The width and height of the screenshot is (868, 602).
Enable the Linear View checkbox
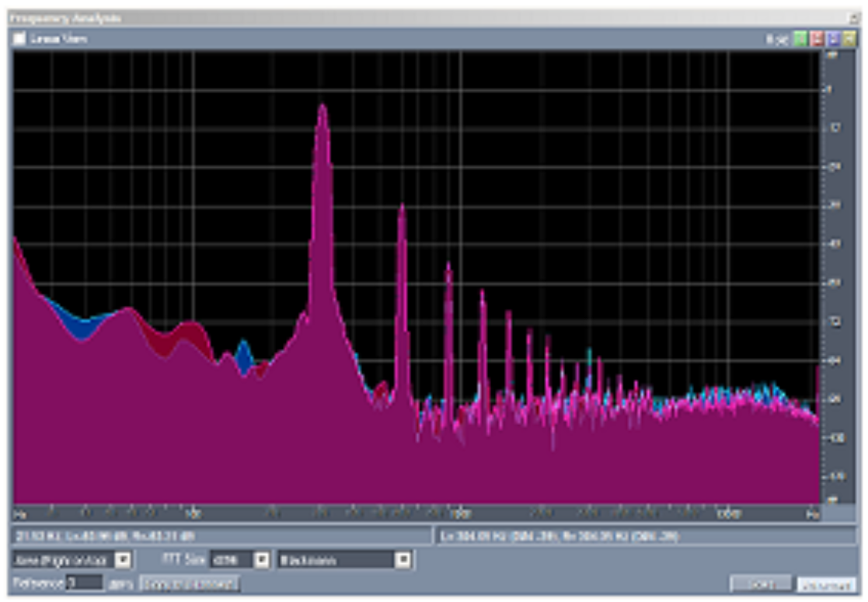20,39
